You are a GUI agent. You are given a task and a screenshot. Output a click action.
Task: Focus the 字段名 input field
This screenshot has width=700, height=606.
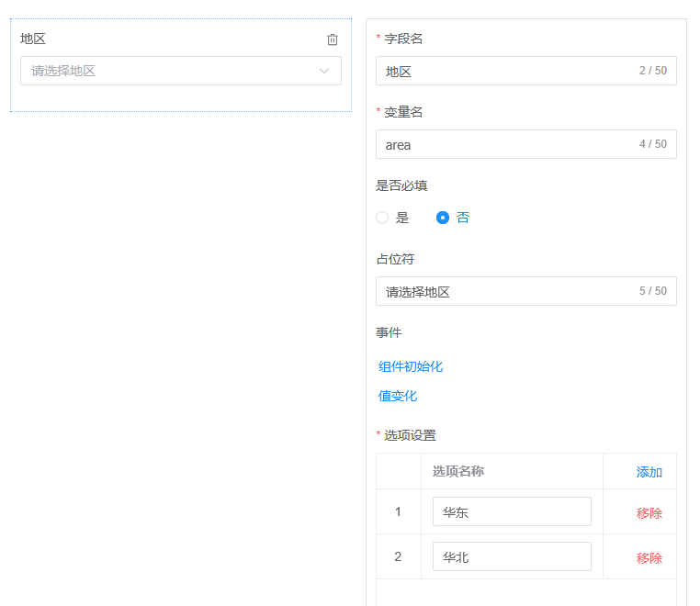[505, 71]
